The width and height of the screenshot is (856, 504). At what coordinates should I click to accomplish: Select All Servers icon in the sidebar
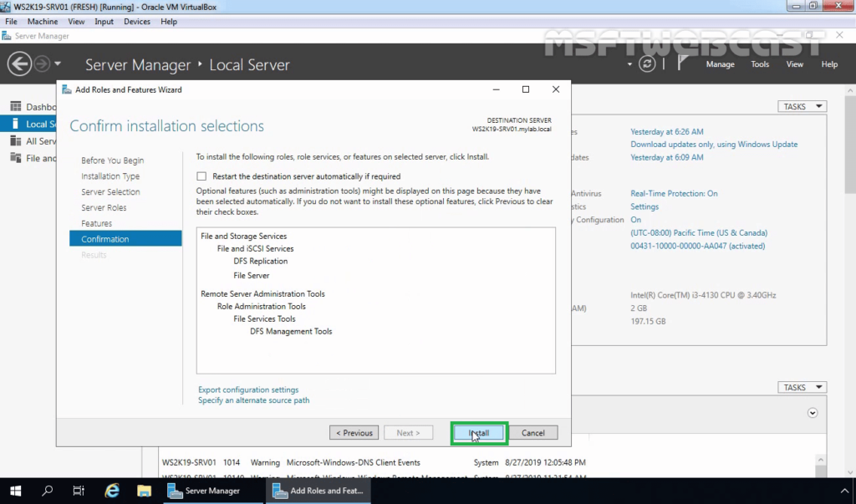(16, 141)
